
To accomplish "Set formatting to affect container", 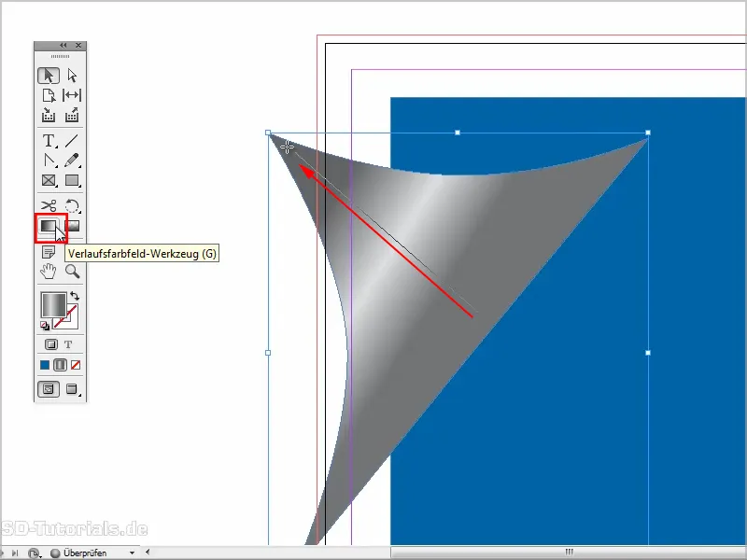I will (x=51, y=344).
